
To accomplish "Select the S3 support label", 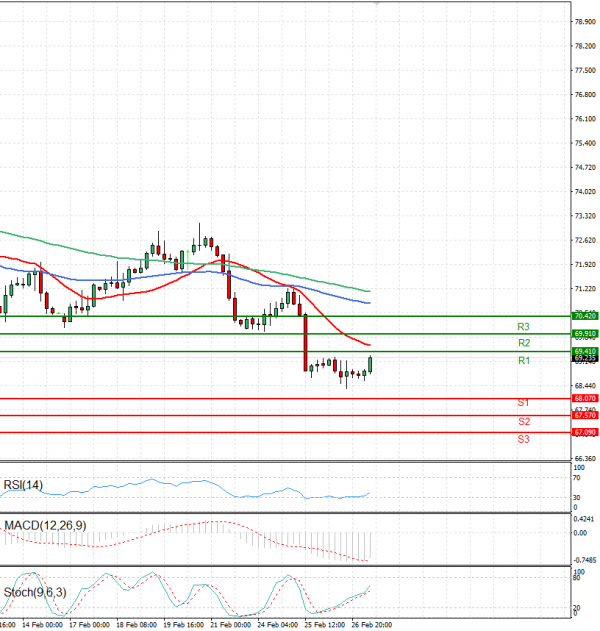I will 523,439.
